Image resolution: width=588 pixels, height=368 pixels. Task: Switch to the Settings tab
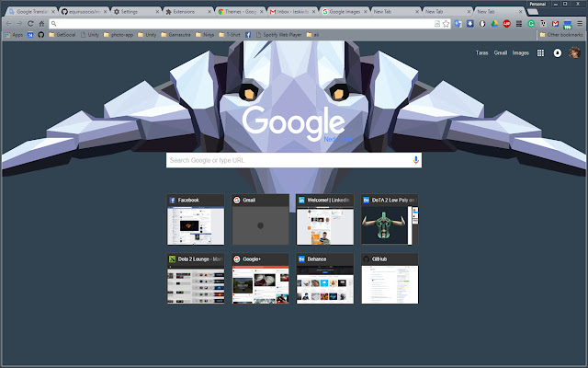point(136,12)
